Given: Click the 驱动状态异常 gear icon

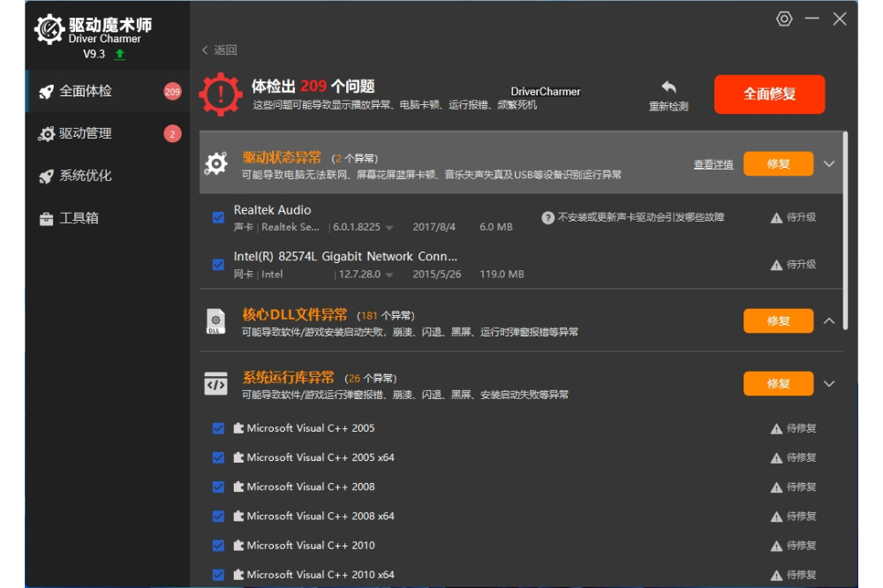Looking at the screenshot, I should click(216, 163).
